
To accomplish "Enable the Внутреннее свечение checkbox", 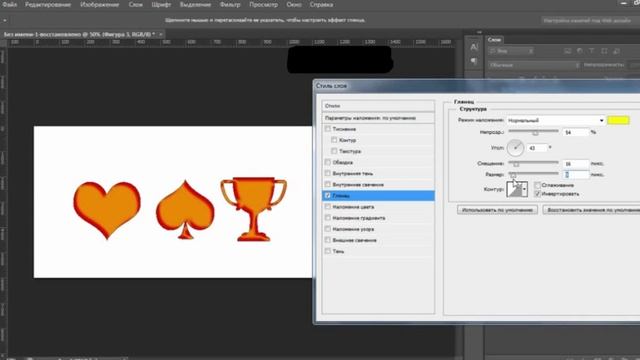I will click(x=328, y=184).
